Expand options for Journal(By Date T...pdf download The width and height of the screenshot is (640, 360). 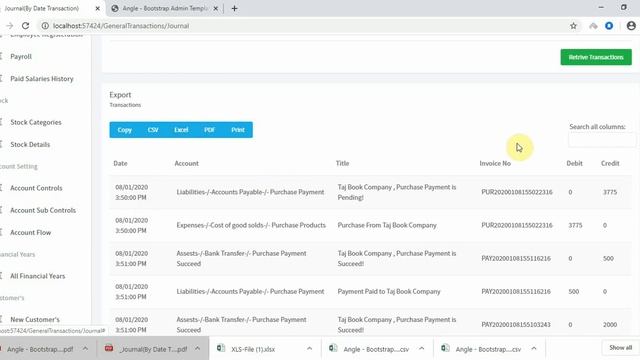tap(197, 349)
